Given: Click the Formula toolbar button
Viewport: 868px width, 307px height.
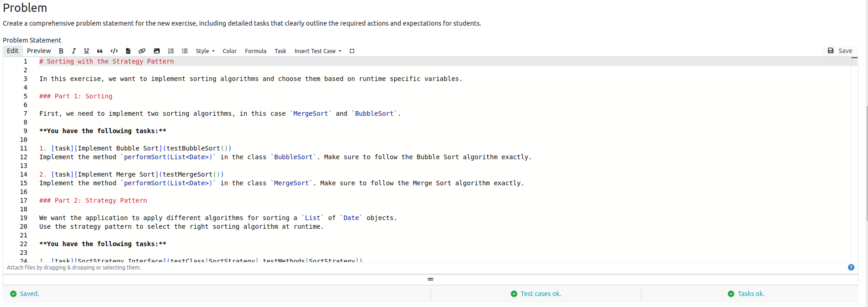Looking at the screenshot, I should click(255, 51).
